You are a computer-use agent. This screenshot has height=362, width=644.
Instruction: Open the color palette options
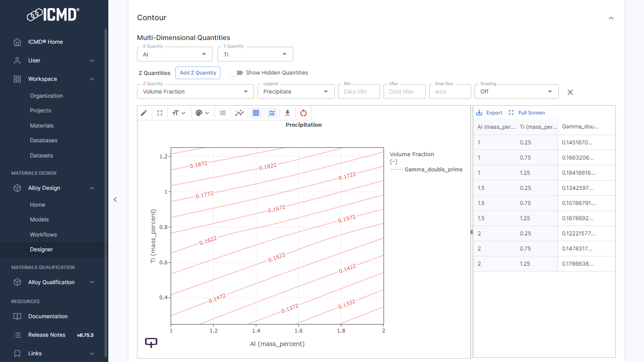202,113
